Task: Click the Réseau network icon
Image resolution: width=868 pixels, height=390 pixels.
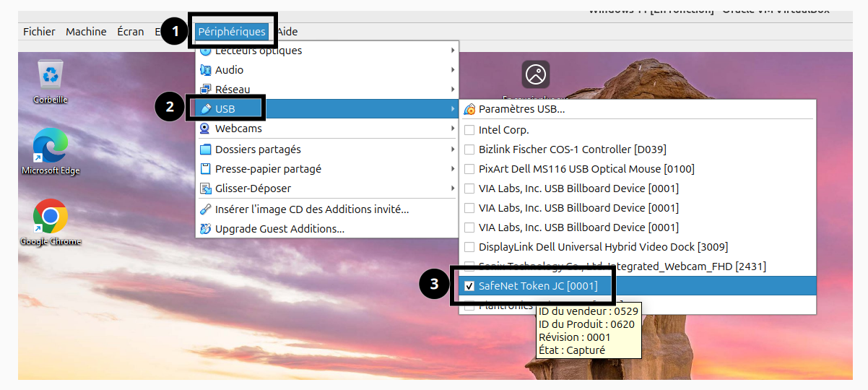Action: click(x=205, y=90)
